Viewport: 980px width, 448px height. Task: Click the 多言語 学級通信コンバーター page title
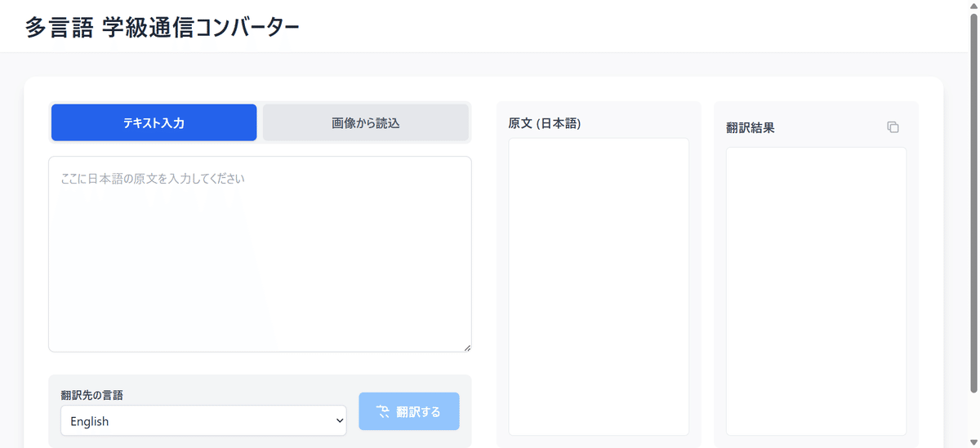(162, 27)
